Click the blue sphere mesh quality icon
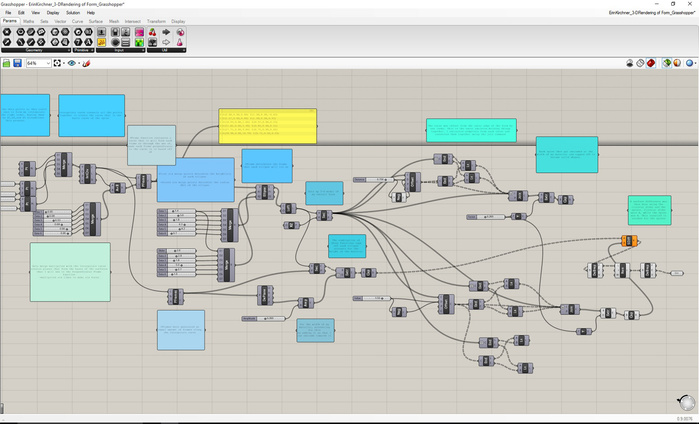 point(689,63)
